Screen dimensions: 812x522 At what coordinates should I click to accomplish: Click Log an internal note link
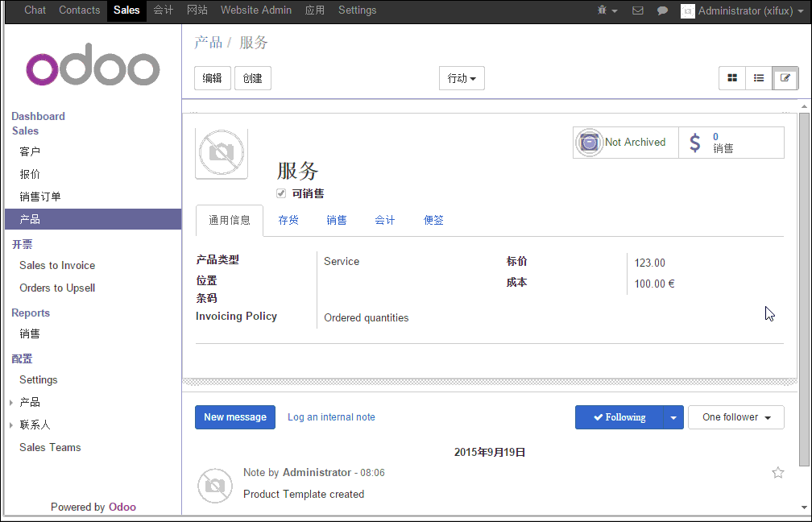pos(331,417)
